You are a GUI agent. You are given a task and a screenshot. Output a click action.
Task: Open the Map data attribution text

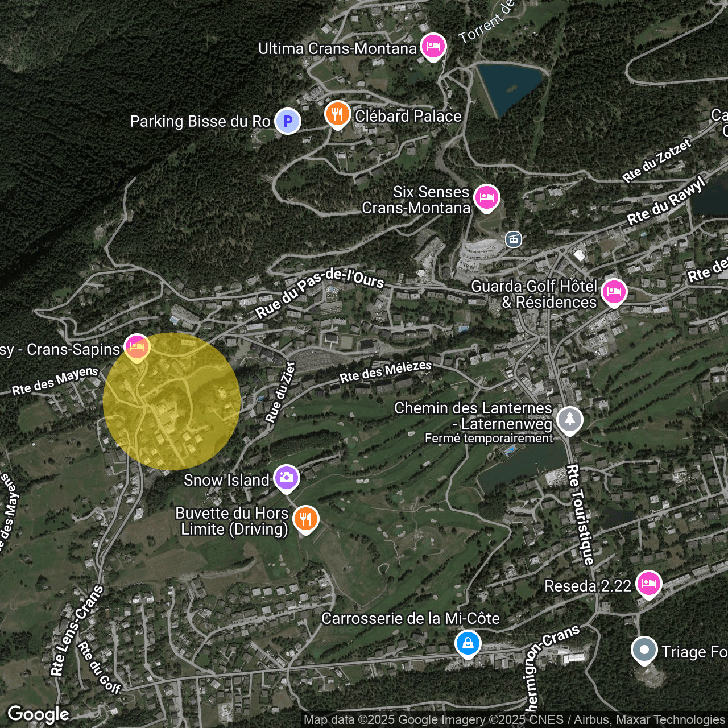point(514,720)
